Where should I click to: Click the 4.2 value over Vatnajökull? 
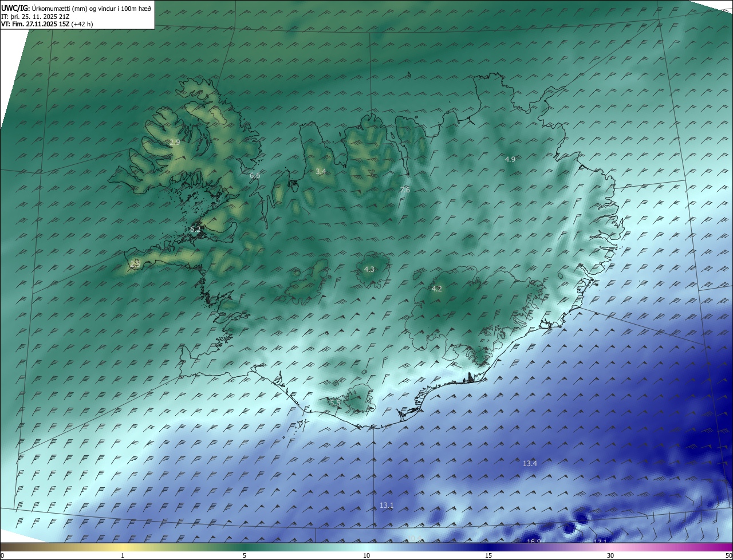point(437,289)
